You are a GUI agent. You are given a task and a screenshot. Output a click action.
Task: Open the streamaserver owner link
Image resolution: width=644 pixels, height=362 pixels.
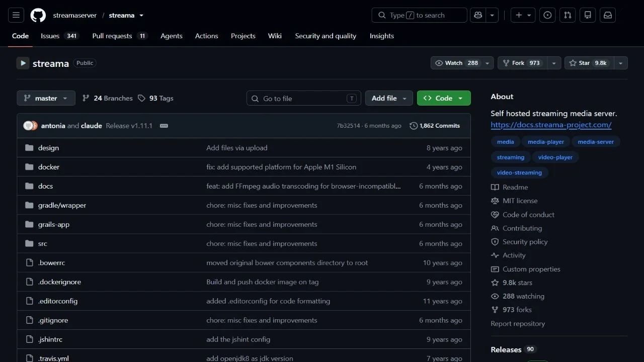tap(74, 15)
